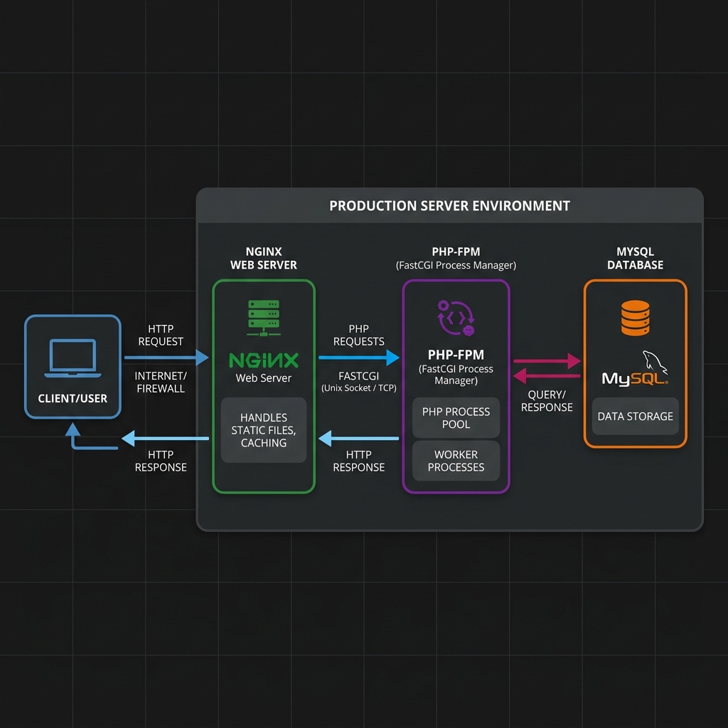Click the light-blue arrow from PHP-FPM to NGINX

coord(358,438)
